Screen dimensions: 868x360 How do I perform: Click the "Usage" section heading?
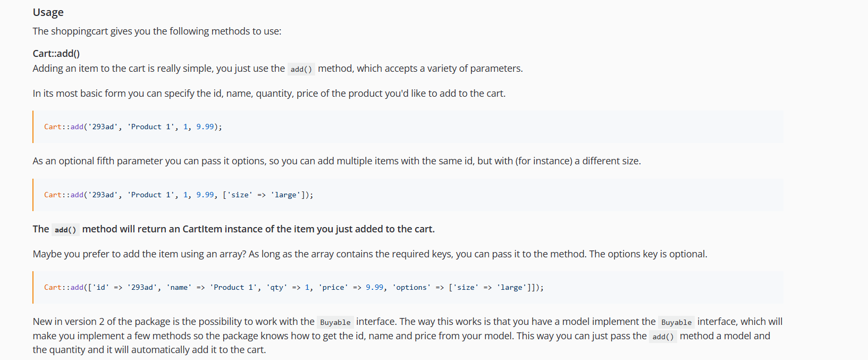48,12
